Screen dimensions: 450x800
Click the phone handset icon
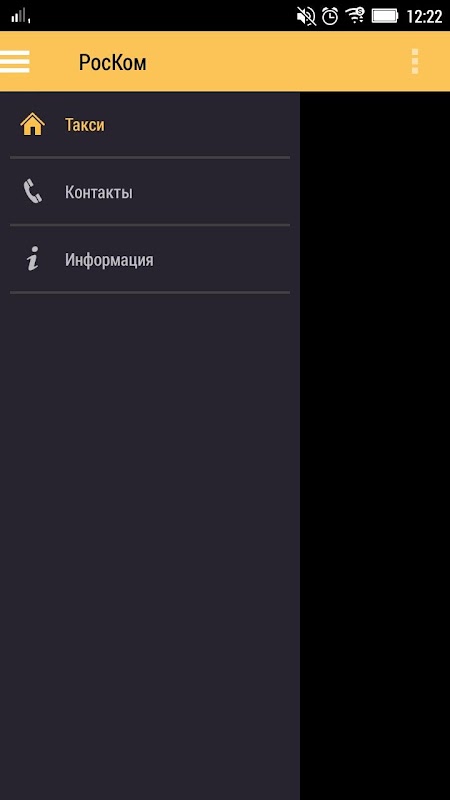point(33,192)
